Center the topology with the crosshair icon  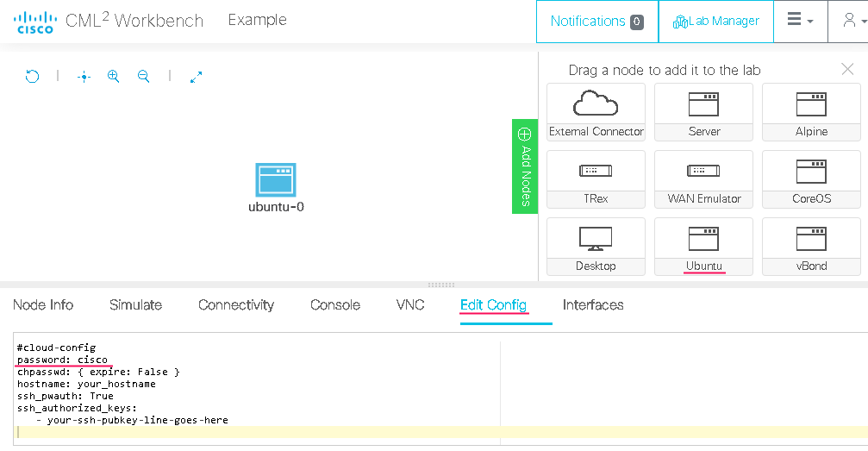tap(84, 77)
